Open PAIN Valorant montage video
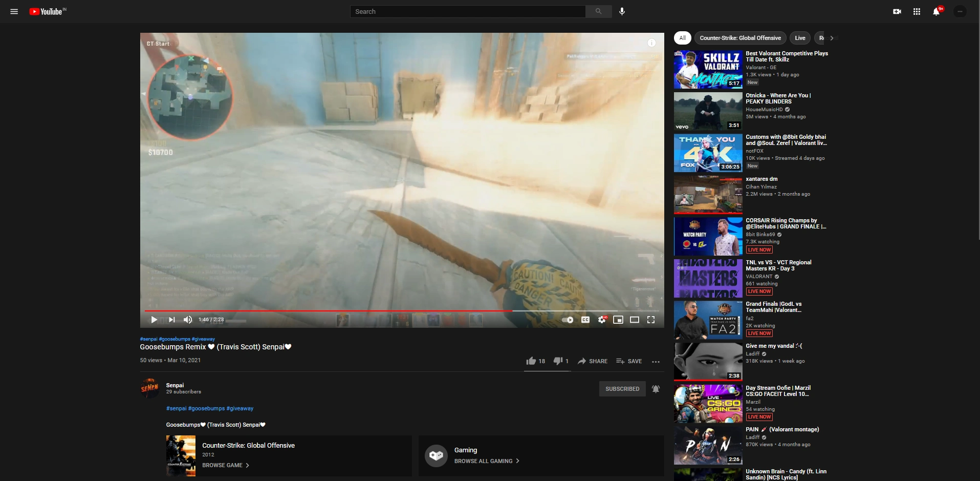This screenshot has height=481, width=980. 782,429
